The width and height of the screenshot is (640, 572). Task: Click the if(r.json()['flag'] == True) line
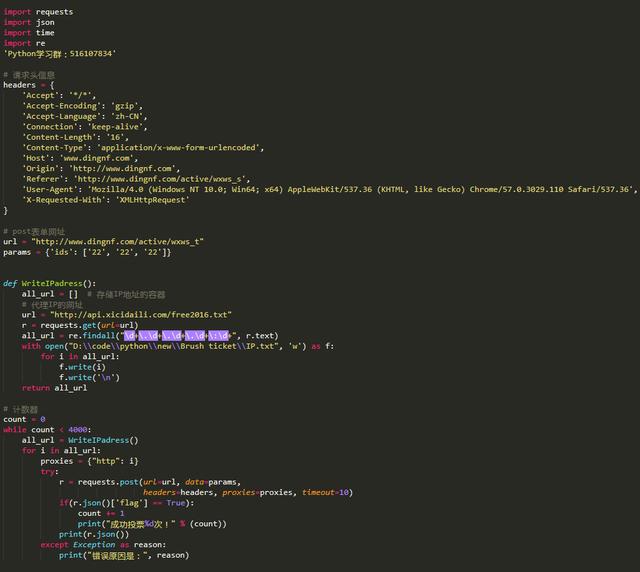point(127,503)
